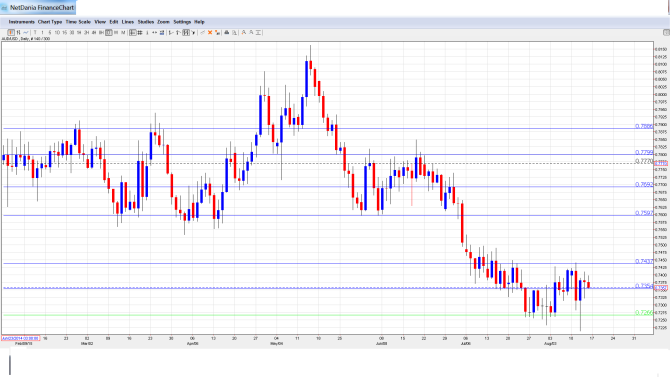The width and height of the screenshot is (670, 377).
Task: Toggle the grid (#) icon
Action: click(x=140, y=32)
